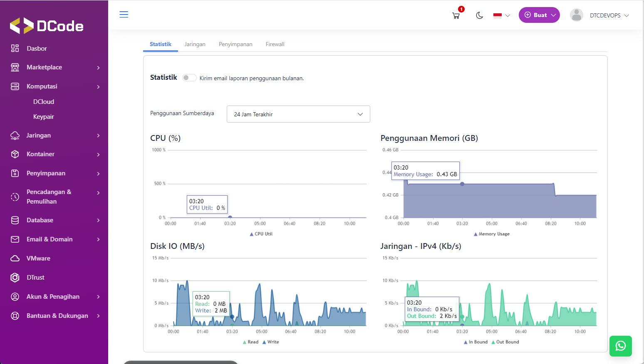Image resolution: width=644 pixels, height=364 pixels.
Task: Enable monthly usage report email toggle
Action: pyautogui.click(x=189, y=78)
